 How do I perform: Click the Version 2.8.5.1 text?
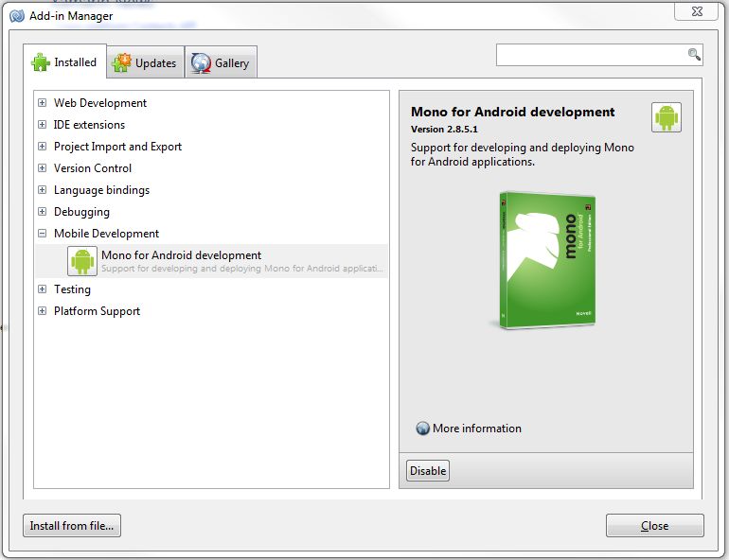point(444,129)
